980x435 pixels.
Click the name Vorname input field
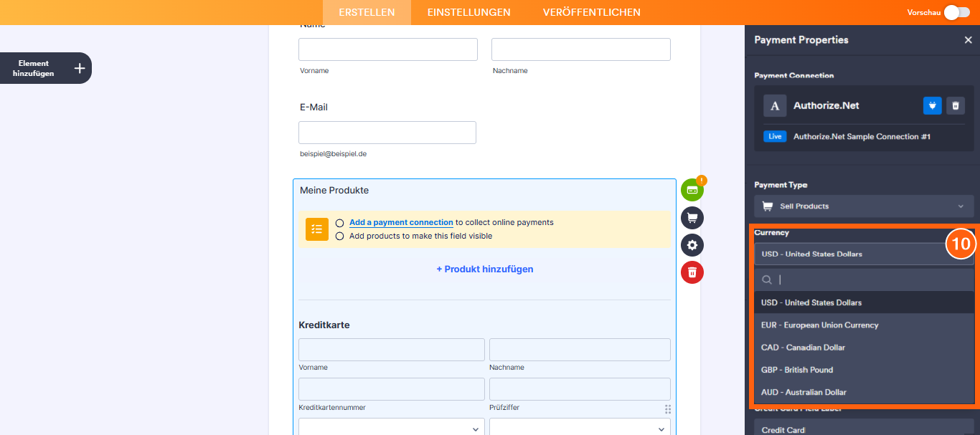coord(388,49)
